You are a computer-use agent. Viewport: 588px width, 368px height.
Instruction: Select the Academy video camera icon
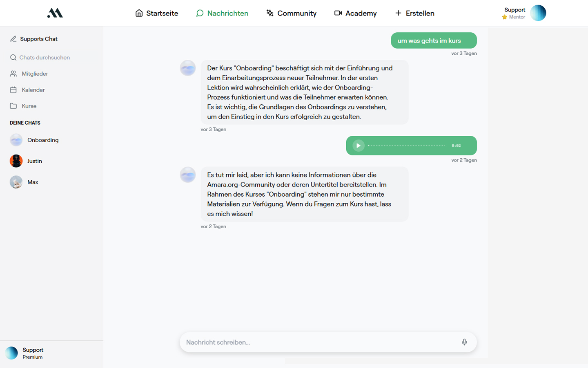tap(338, 13)
